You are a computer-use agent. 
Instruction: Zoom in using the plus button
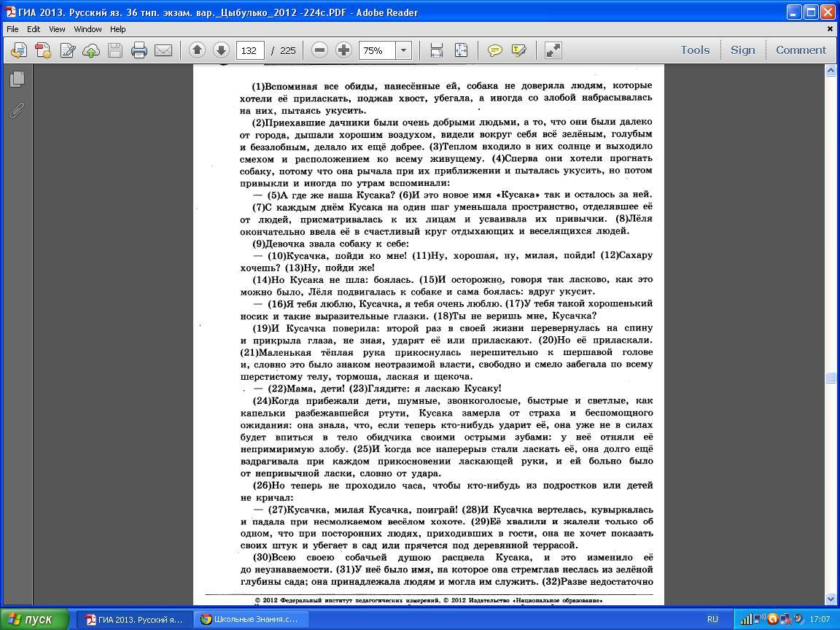pos(343,50)
